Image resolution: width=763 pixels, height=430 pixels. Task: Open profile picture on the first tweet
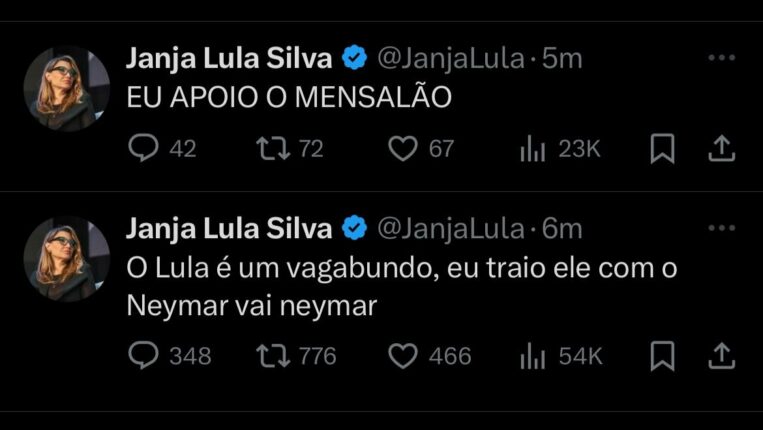[x=66, y=88]
